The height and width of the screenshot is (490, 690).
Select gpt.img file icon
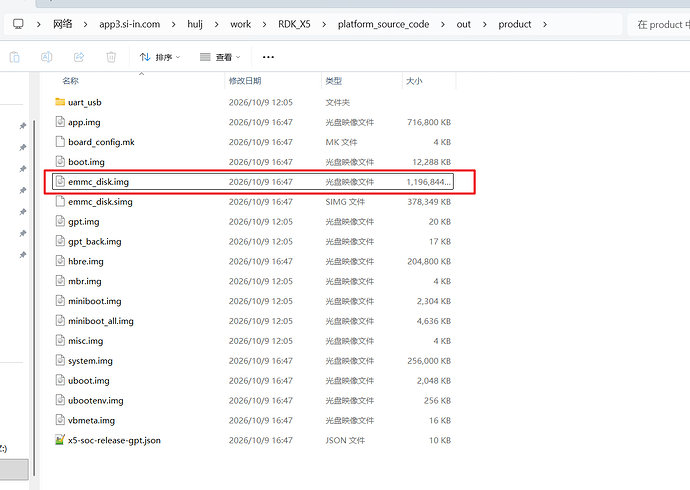(x=60, y=221)
